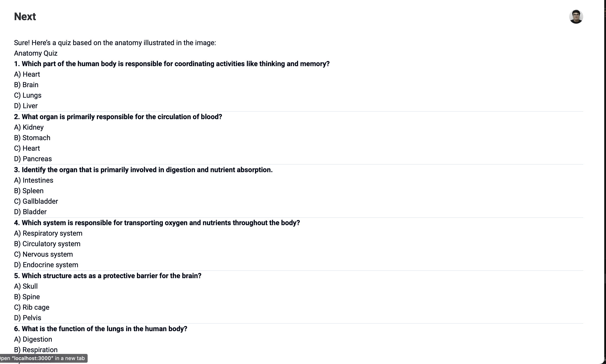Click question 5 about brain protective barrier
This screenshot has width=606, height=364.
pyautogui.click(x=108, y=276)
